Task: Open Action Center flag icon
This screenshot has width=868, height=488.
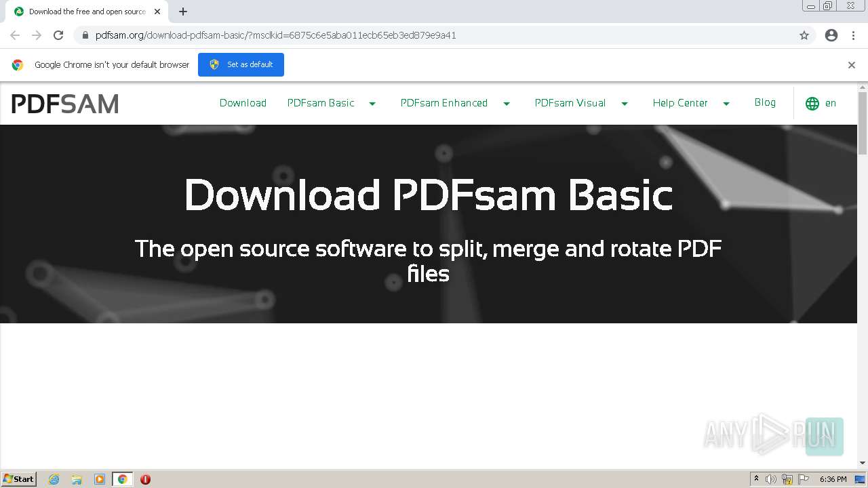Action: click(804, 479)
